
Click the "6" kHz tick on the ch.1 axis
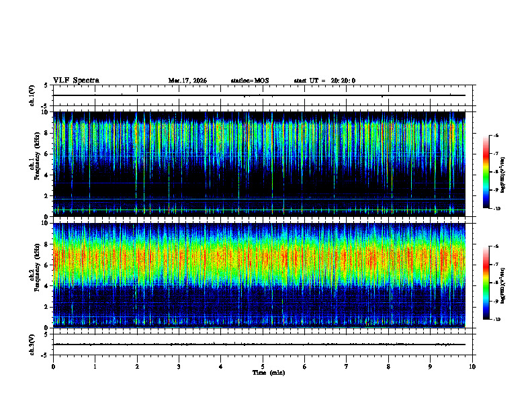(x=47, y=154)
